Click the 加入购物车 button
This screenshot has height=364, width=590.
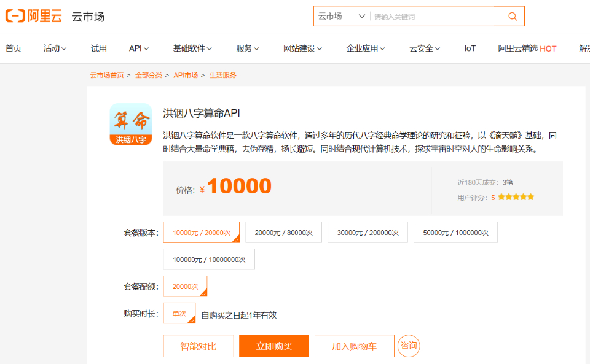pos(355,346)
